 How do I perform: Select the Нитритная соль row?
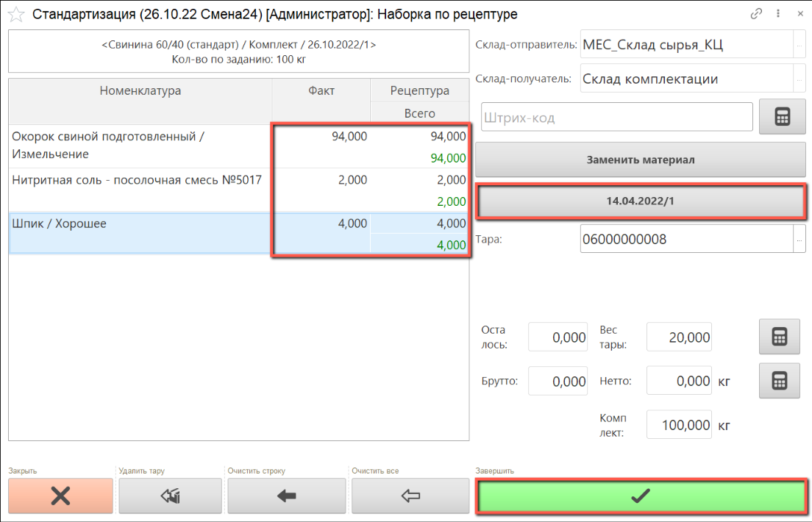pos(140,181)
